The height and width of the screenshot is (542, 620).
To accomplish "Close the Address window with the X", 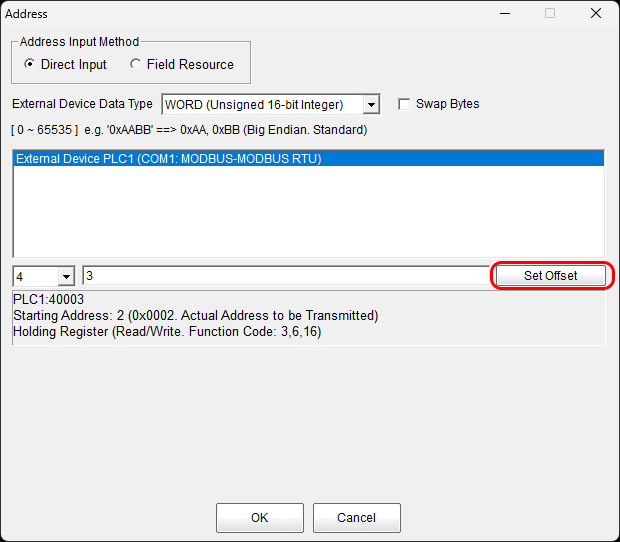I will pyautogui.click(x=596, y=14).
